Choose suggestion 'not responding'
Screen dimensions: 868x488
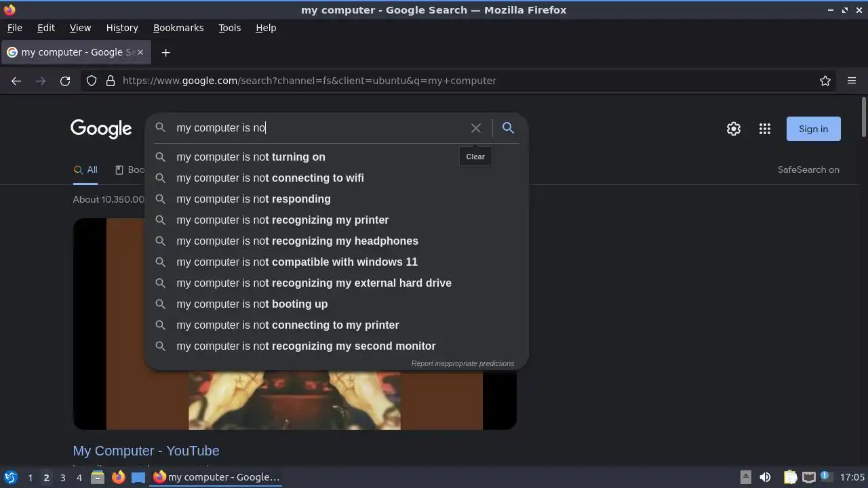(337, 199)
